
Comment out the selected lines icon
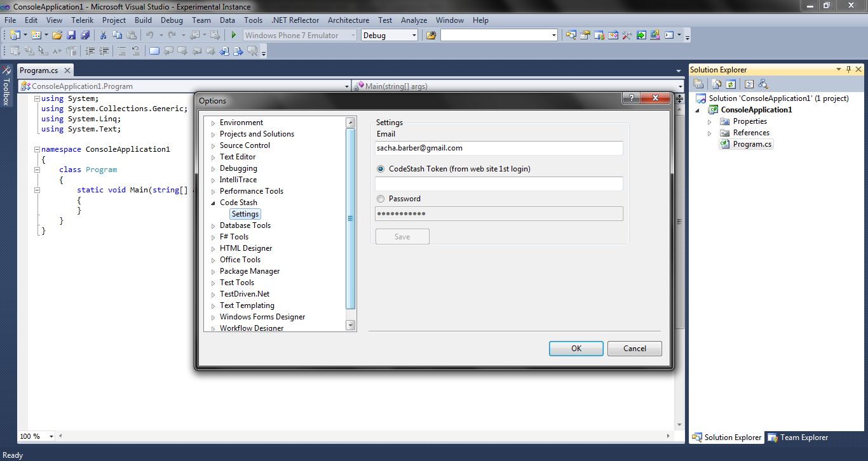coord(122,51)
